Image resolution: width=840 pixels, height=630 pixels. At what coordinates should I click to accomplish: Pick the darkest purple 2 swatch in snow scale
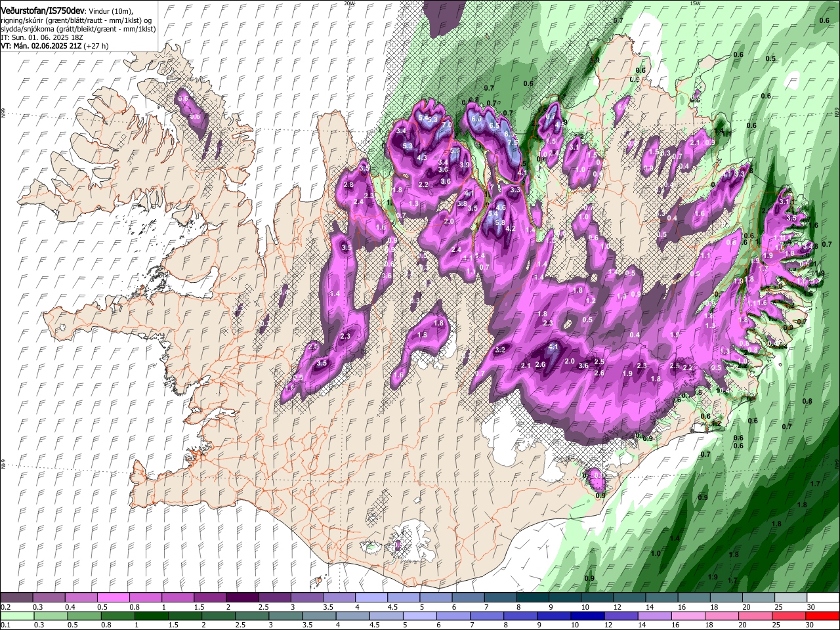(242, 598)
